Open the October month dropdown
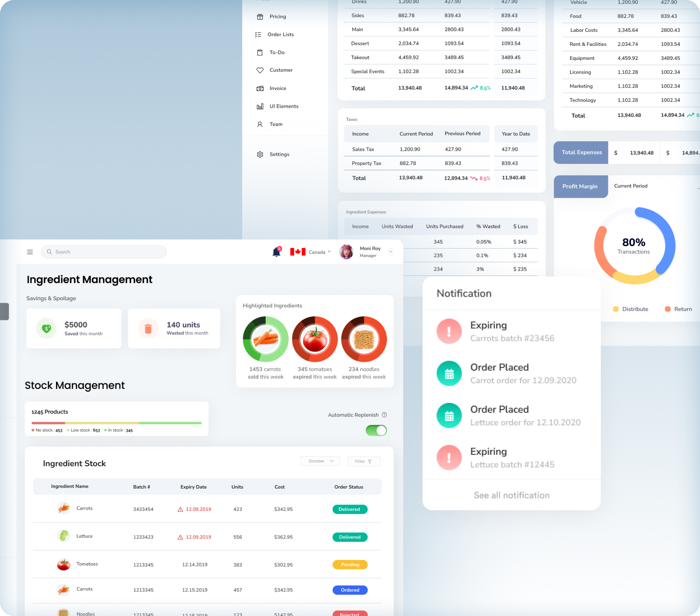This screenshot has width=700, height=616. pyautogui.click(x=320, y=461)
